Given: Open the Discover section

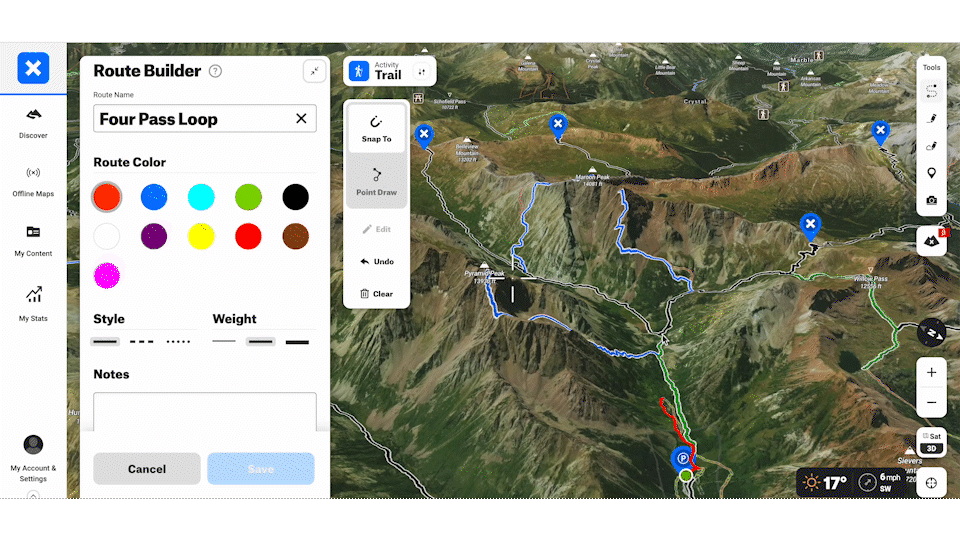Looking at the screenshot, I should [33, 122].
